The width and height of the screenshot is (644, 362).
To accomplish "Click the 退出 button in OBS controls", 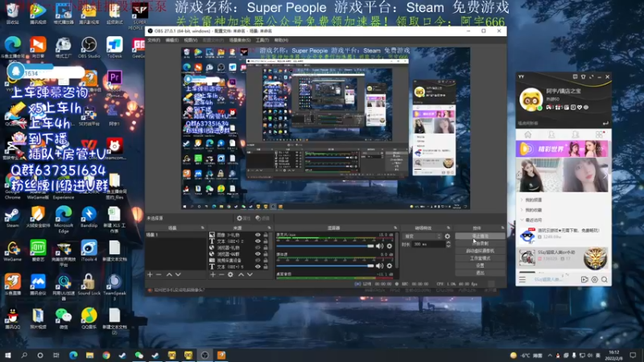I will click(480, 273).
